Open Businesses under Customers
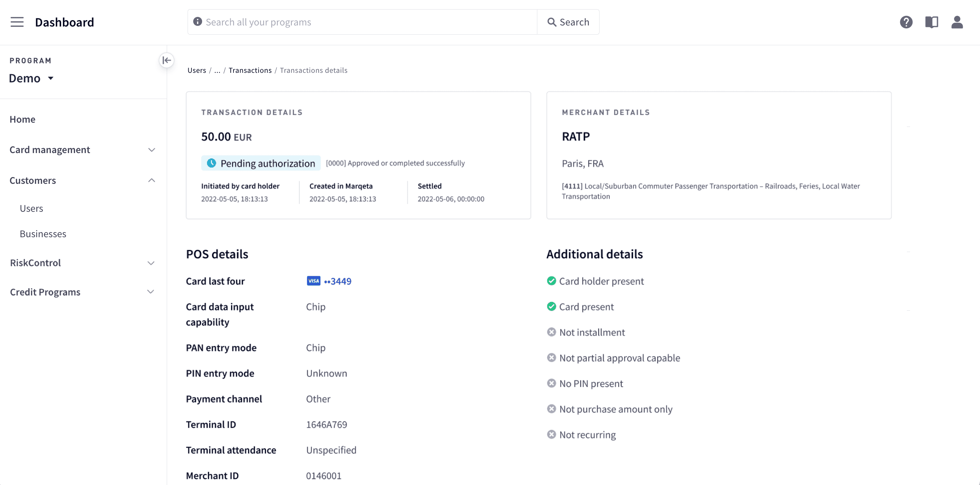Viewport: 980px width, 485px height. click(x=43, y=234)
